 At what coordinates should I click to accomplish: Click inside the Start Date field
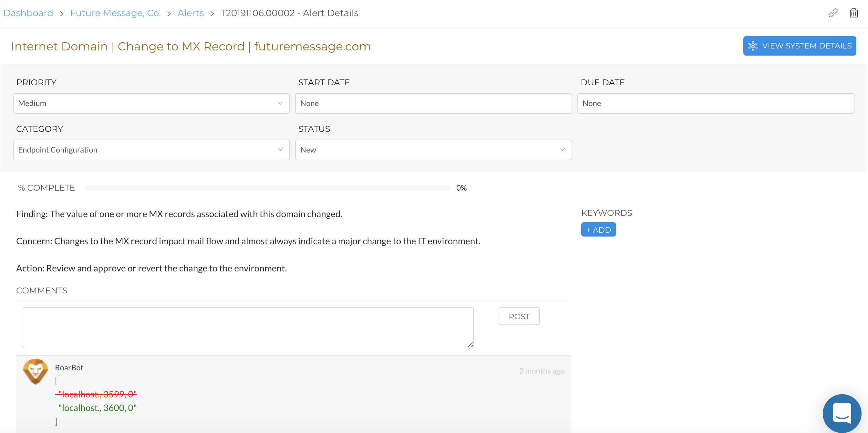click(433, 103)
